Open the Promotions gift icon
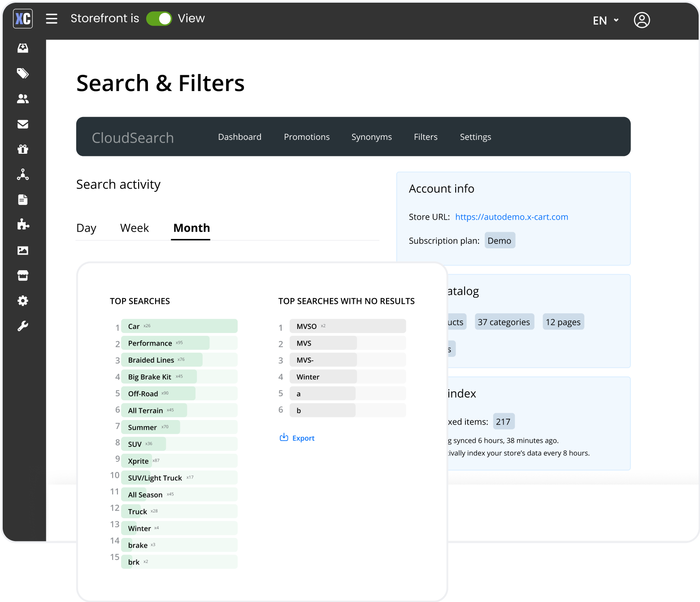Viewport: 700px width, 602px height. [x=23, y=149]
